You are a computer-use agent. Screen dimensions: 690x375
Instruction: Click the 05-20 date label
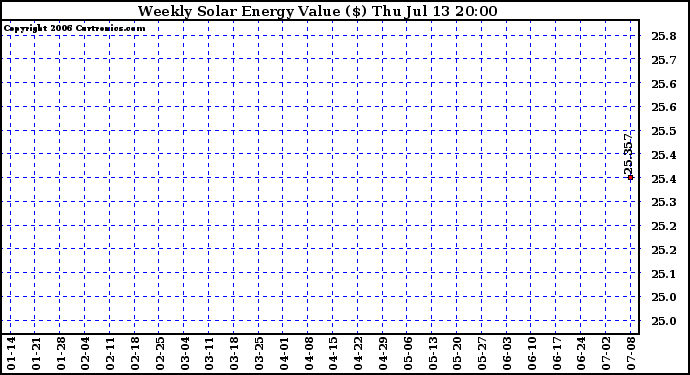pyautogui.click(x=458, y=353)
